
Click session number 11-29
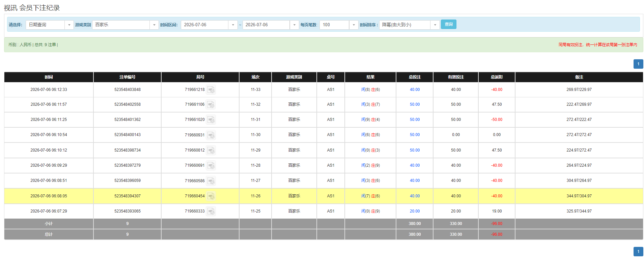click(255, 150)
